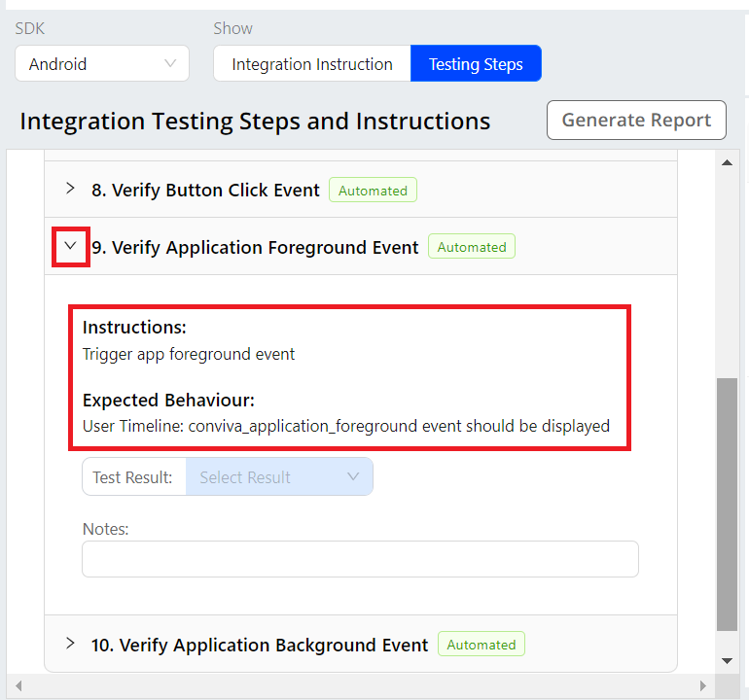Collapse step 9 with the down chevron
This screenshot has width=749, height=700.
(x=70, y=246)
